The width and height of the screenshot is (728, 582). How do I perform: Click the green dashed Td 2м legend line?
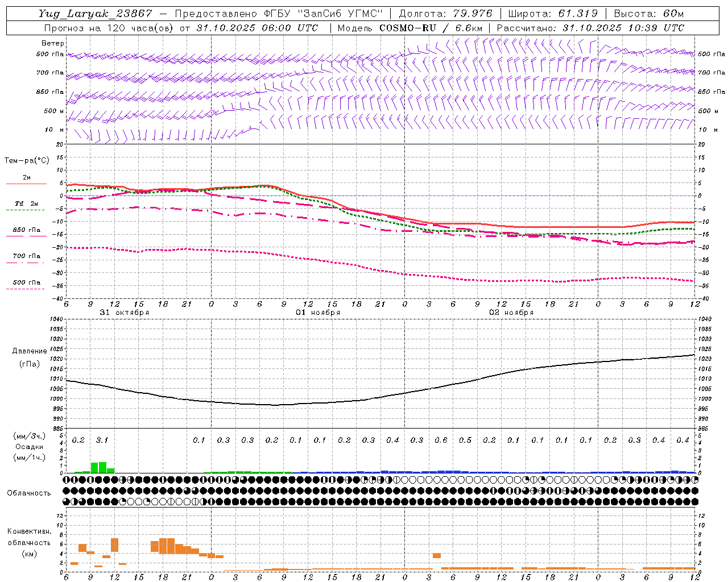point(25,210)
